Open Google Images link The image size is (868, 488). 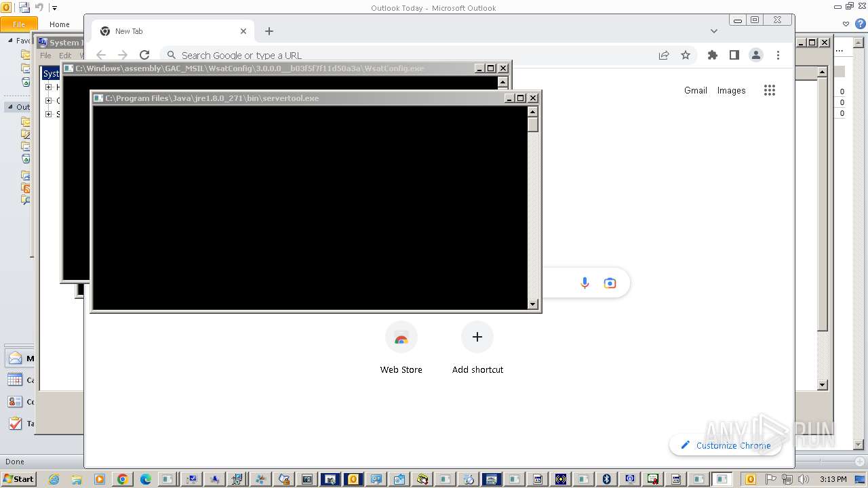tap(731, 90)
